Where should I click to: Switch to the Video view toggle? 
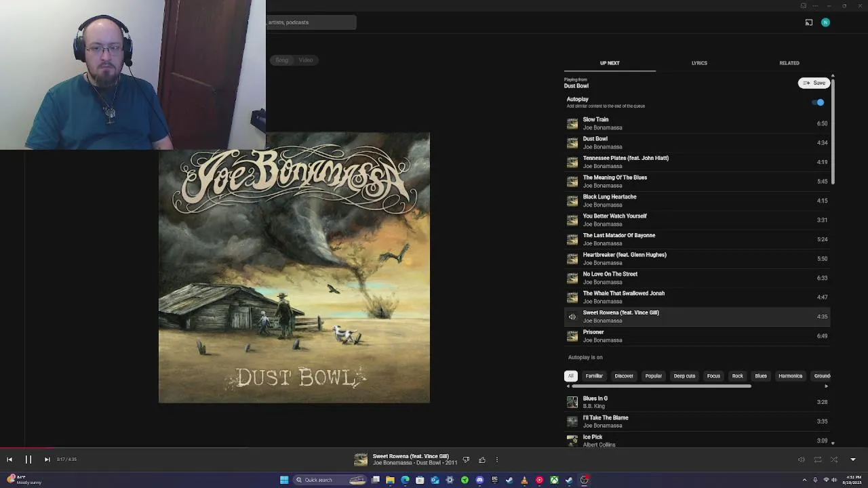point(306,60)
